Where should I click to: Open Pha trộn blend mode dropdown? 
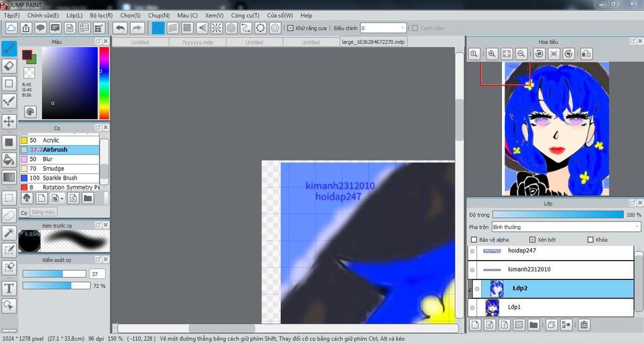566,227
